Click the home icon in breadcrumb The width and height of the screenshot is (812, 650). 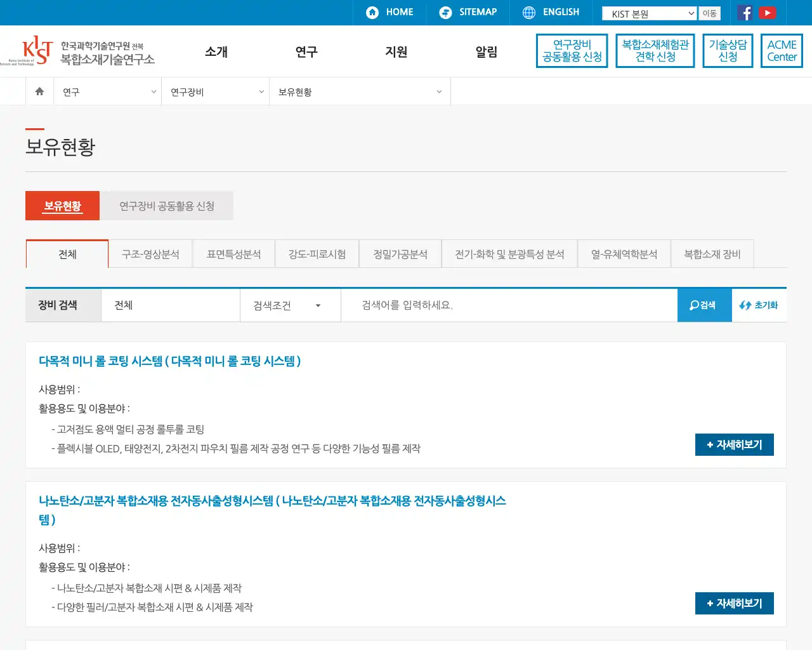39,91
